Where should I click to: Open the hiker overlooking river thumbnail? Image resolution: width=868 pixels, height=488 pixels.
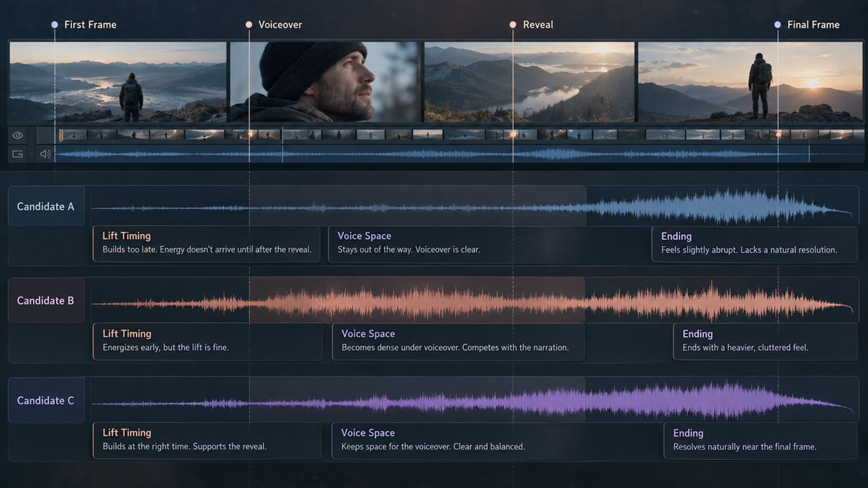[118, 82]
